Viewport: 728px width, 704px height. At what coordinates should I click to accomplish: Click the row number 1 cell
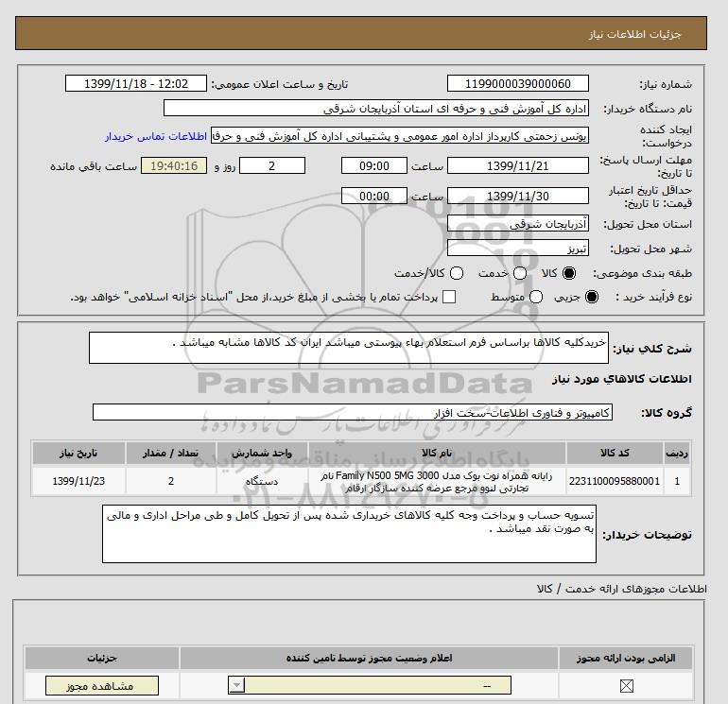click(x=677, y=481)
